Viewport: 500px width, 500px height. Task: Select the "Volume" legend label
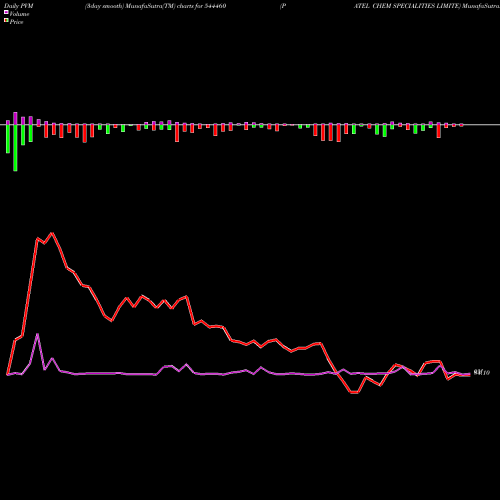(x=19, y=14)
